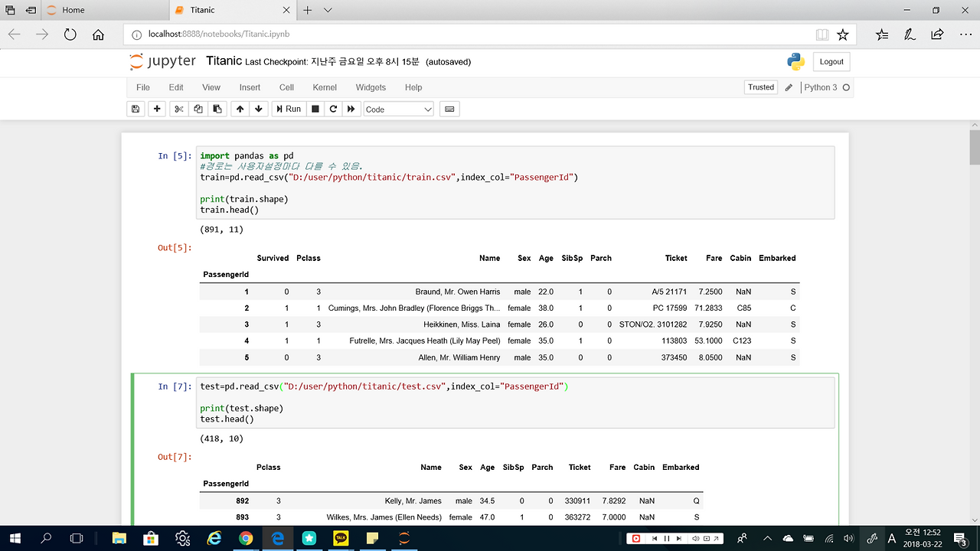Save the notebook with the floppy disk icon
980x551 pixels.
(x=136, y=109)
